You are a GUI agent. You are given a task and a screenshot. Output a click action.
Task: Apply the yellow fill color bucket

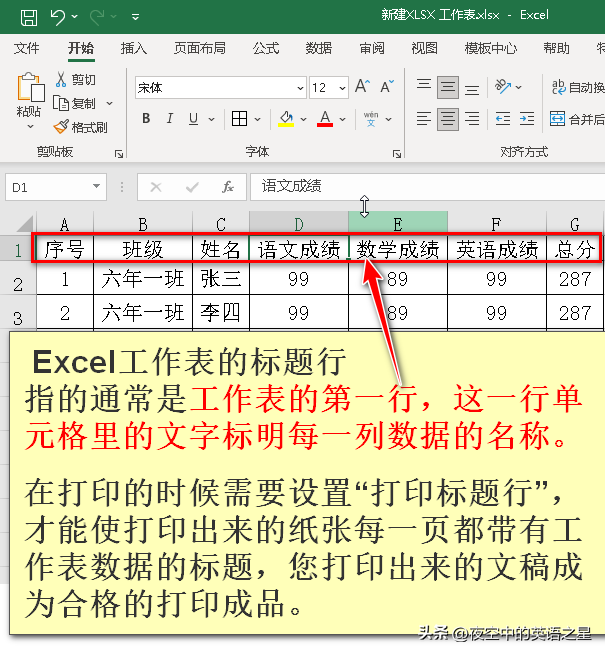tap(286, 119)
